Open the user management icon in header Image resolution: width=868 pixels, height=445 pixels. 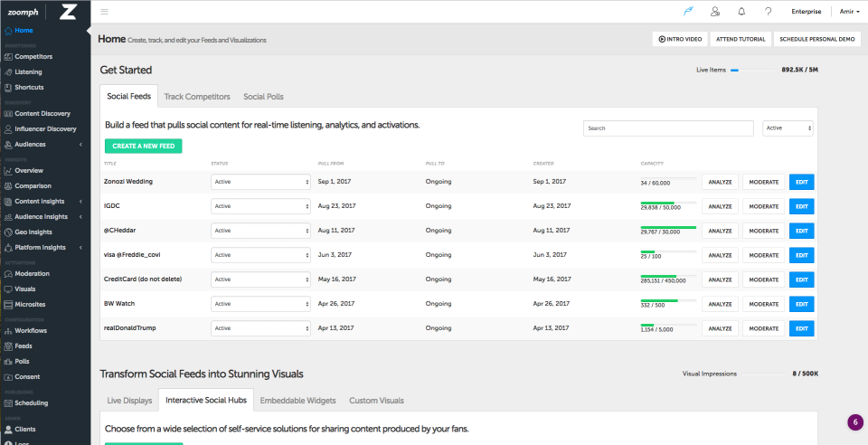tap(715, 12)
